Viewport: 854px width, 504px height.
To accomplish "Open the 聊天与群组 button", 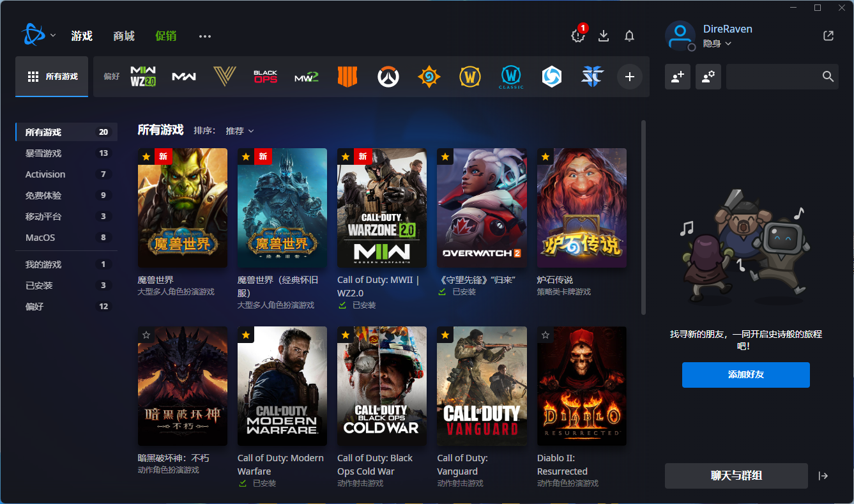I will 736,476.
